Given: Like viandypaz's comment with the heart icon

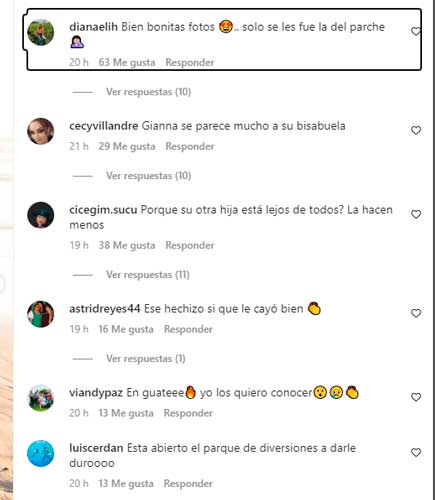Looking at the screenshot, I should 416,397.
